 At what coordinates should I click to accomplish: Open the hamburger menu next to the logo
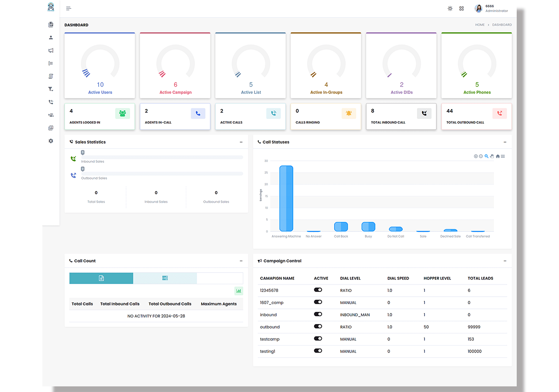[68, 8]
